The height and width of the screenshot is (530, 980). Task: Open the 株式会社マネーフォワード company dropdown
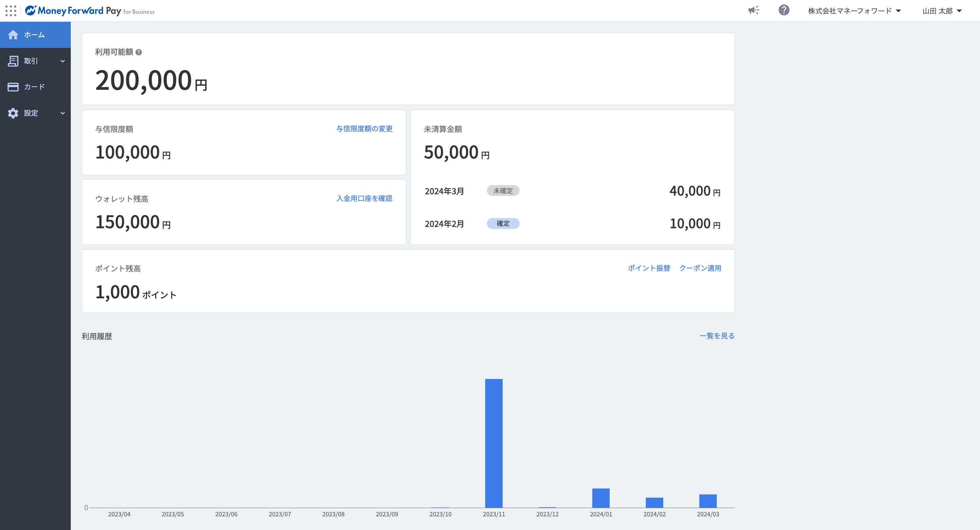coord(854,11)
